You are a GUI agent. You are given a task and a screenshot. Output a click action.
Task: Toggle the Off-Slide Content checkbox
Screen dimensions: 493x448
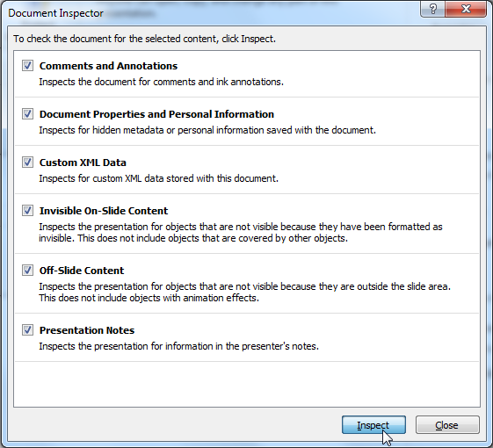click(27, 270)
